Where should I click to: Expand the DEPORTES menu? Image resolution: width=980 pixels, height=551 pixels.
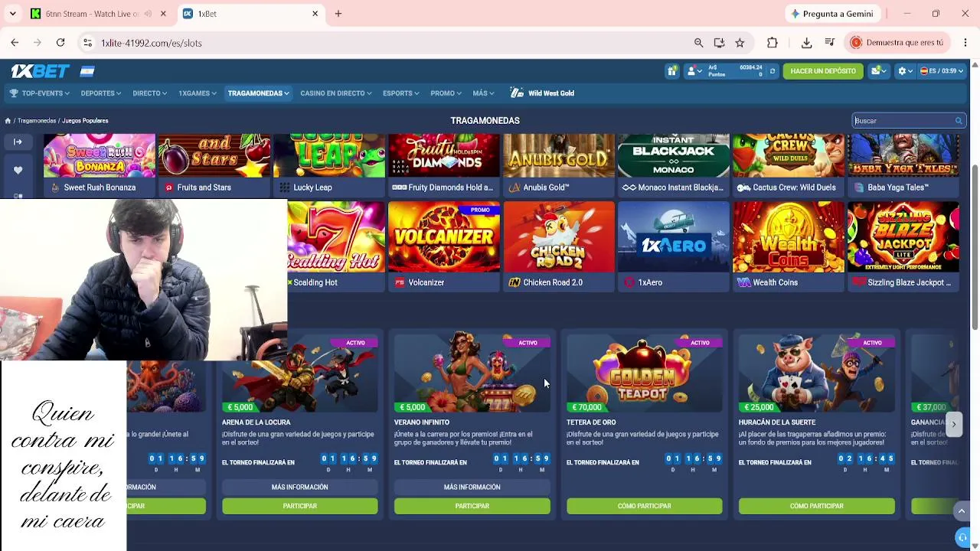pyautogui.click(x=101, y=93)
